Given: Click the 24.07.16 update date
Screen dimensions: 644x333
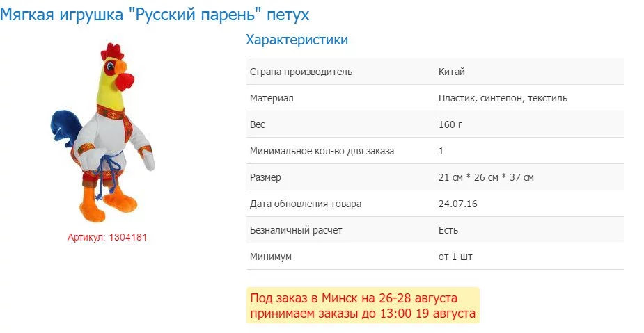Looking at the screenshot, I should 457,204.
